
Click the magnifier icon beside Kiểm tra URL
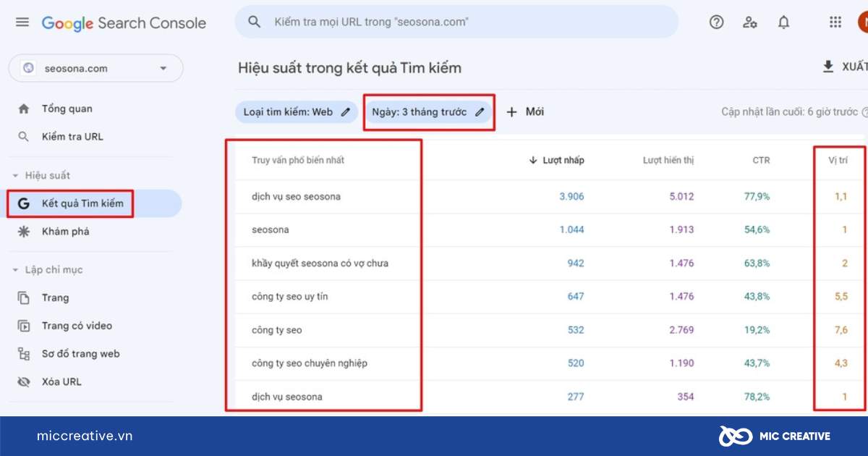(x=24, y=137)
